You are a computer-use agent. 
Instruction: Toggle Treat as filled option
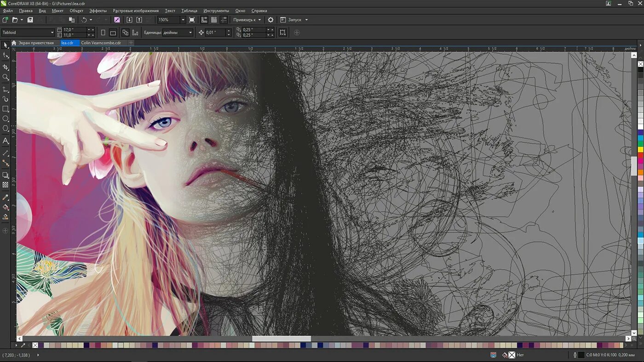click(x=282, y=33)
